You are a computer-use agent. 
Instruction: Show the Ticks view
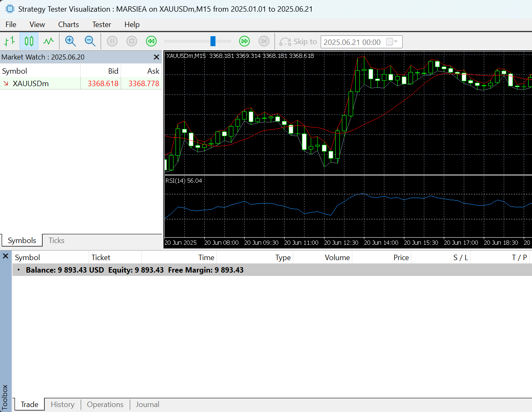(x=56, y=241)
